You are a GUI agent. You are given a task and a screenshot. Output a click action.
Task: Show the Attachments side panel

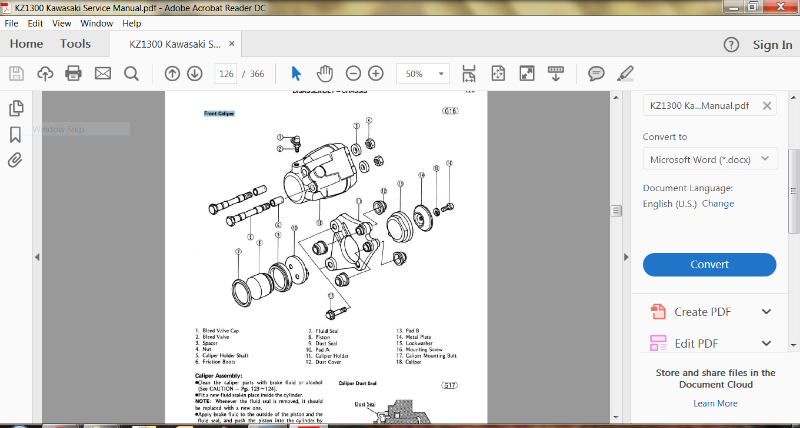(16, 160)
